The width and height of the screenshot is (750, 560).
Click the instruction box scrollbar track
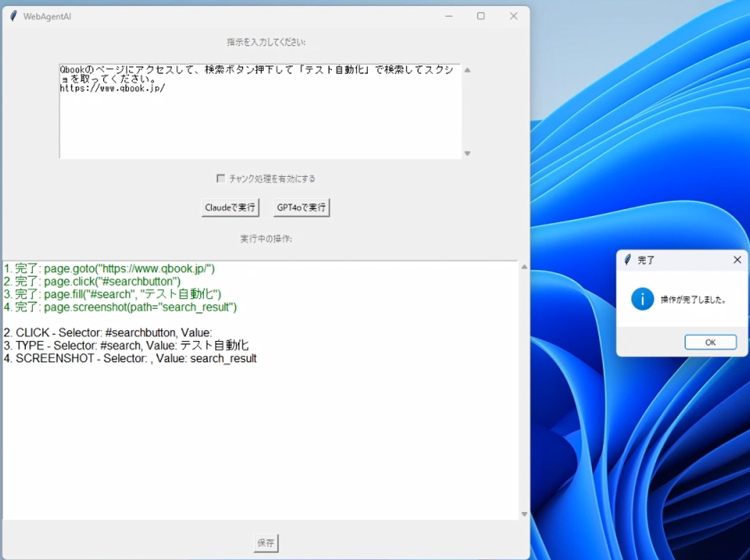point(466,111)
